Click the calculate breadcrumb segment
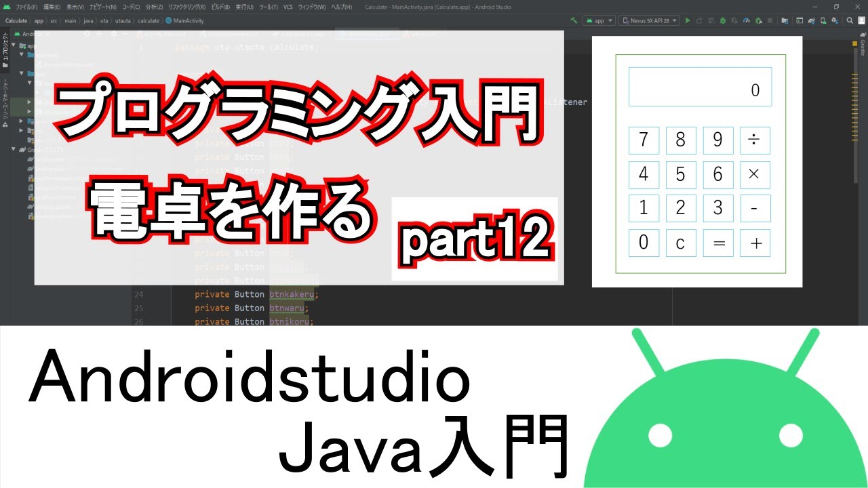This screenshot has width=868, height=488. (148, 20)
